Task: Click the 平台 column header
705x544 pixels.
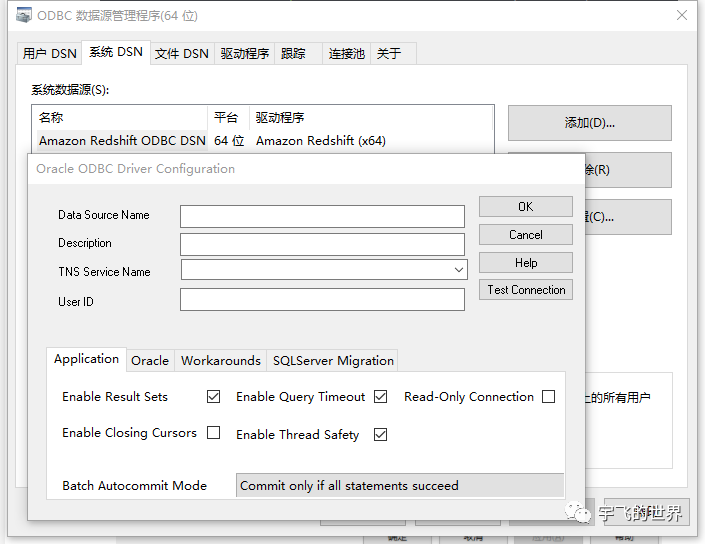Action: coord(226,118)
